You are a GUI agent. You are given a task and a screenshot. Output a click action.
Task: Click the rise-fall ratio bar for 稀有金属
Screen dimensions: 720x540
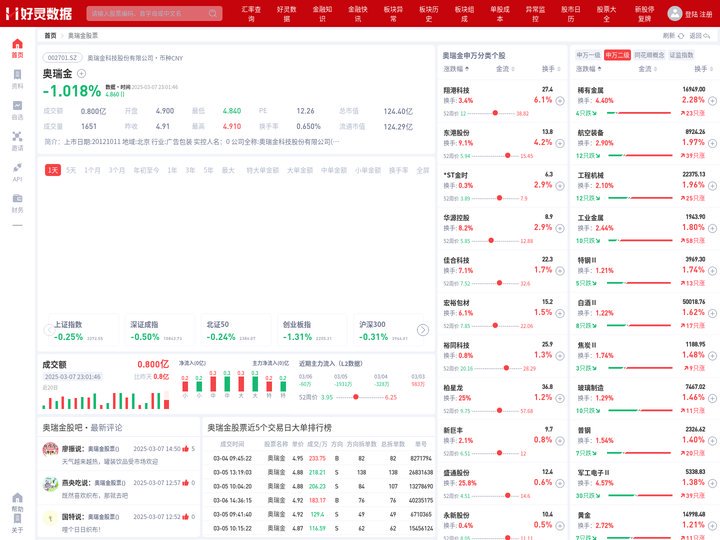639,113
